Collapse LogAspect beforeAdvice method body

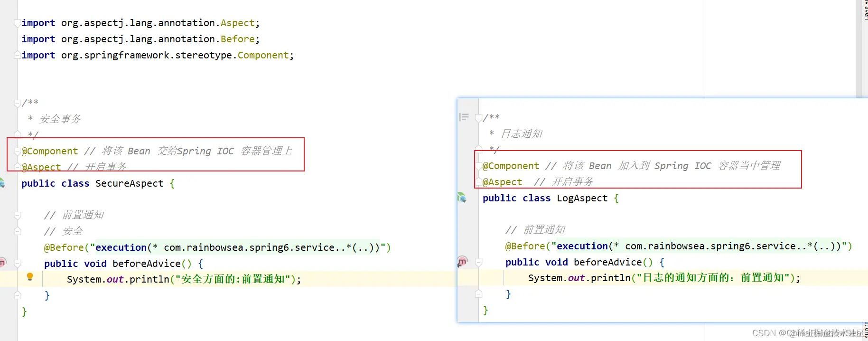pos(479,262)
